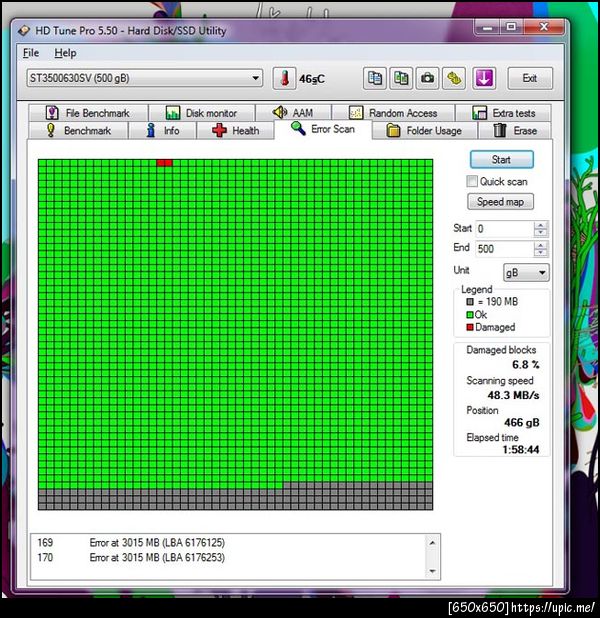Open the File Benchmark tab
The width and height of the screenshot is (600, 618).
point(88,113)
